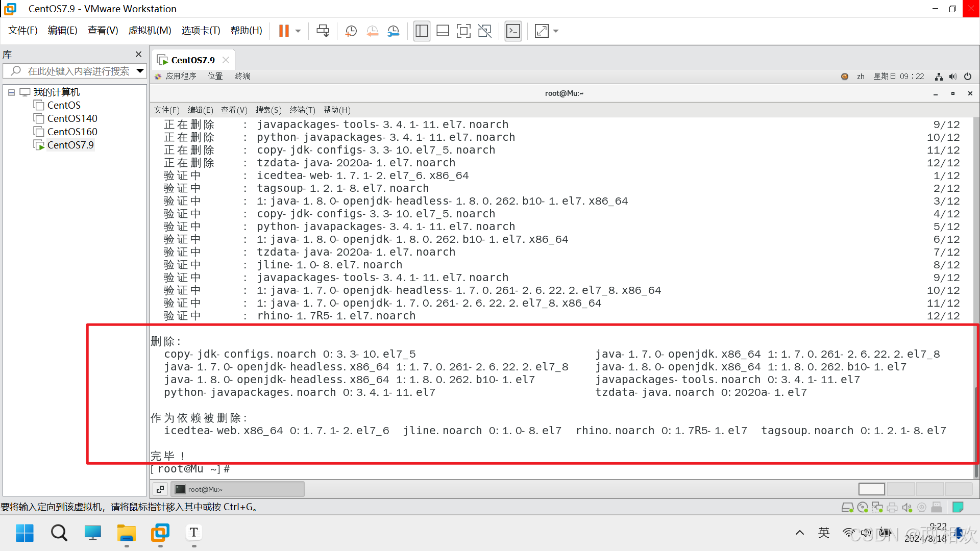Open the snapshot manager icon
This screenshot has width=980, height=551.
(393, 31)
